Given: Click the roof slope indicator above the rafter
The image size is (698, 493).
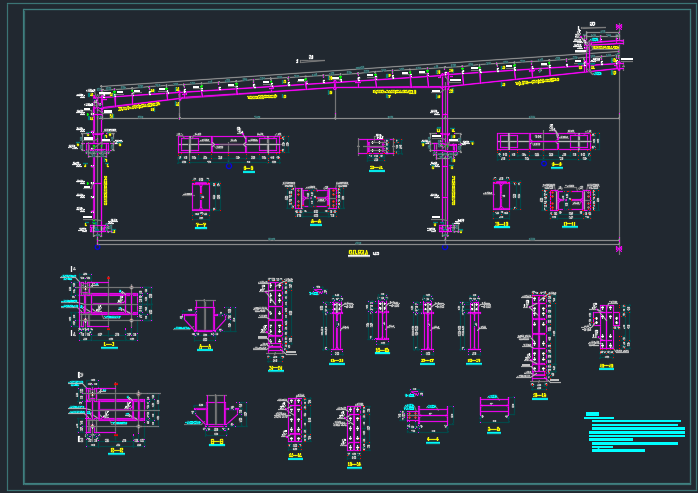Looking at the screenshot, I should [x=310, y=59].
